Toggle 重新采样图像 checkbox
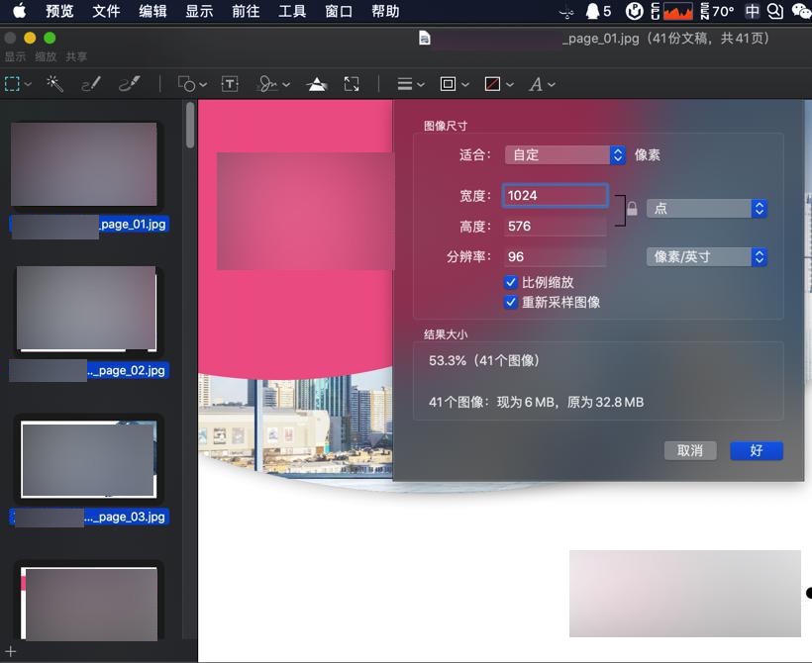 [x=511, y=302]
